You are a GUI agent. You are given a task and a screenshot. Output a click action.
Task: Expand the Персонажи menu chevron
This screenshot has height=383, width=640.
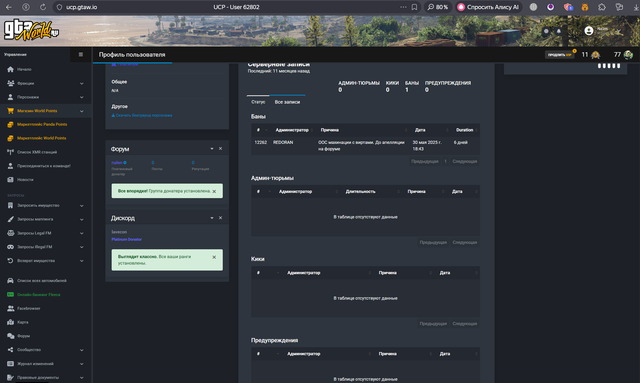[82, 97]
